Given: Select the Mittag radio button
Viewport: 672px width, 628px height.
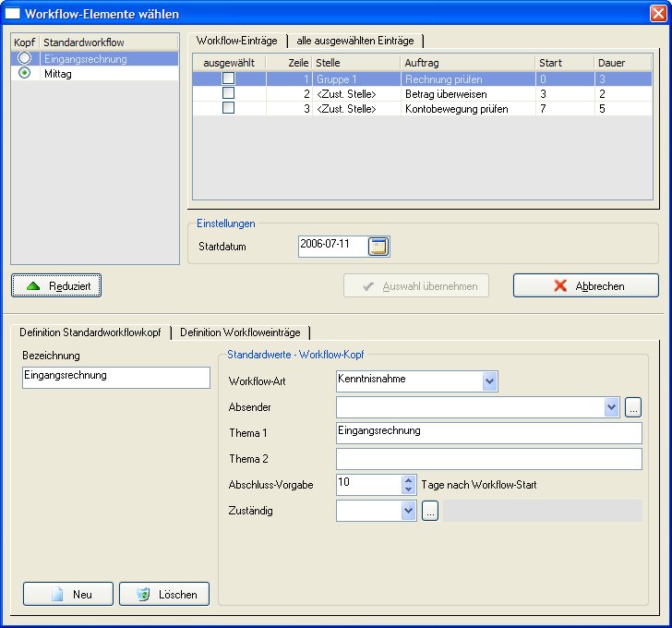Looking at the screenshot, I should point(24,73).
